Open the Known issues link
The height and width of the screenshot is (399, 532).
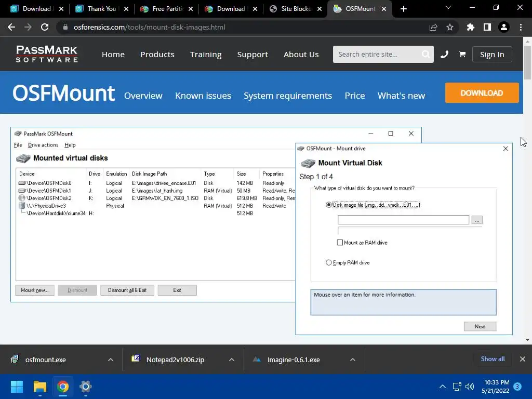(203, 96)
